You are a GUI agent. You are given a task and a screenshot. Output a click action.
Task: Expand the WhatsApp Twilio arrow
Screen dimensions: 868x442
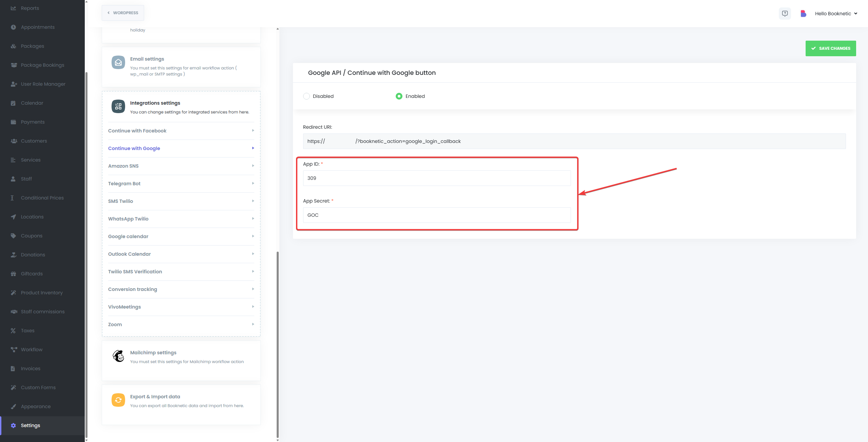(x=253, y=218)
